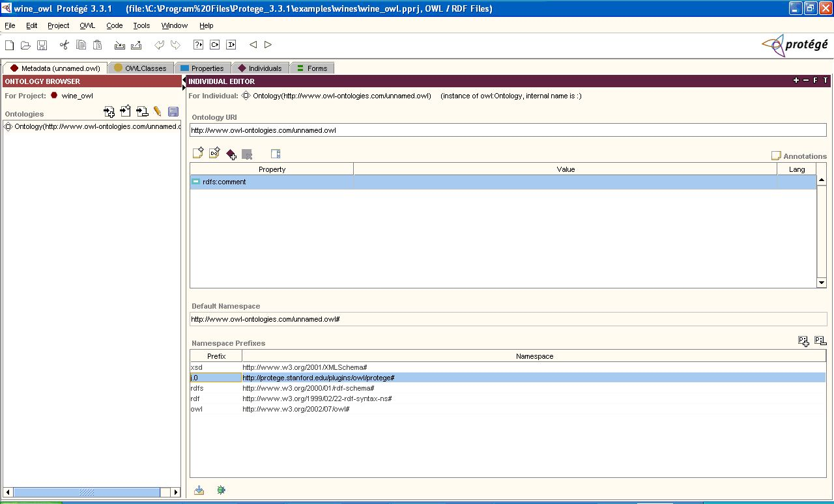
Task: Click Ontology Browser horizontal scrollbar thumb
Action: click(87, 492)
